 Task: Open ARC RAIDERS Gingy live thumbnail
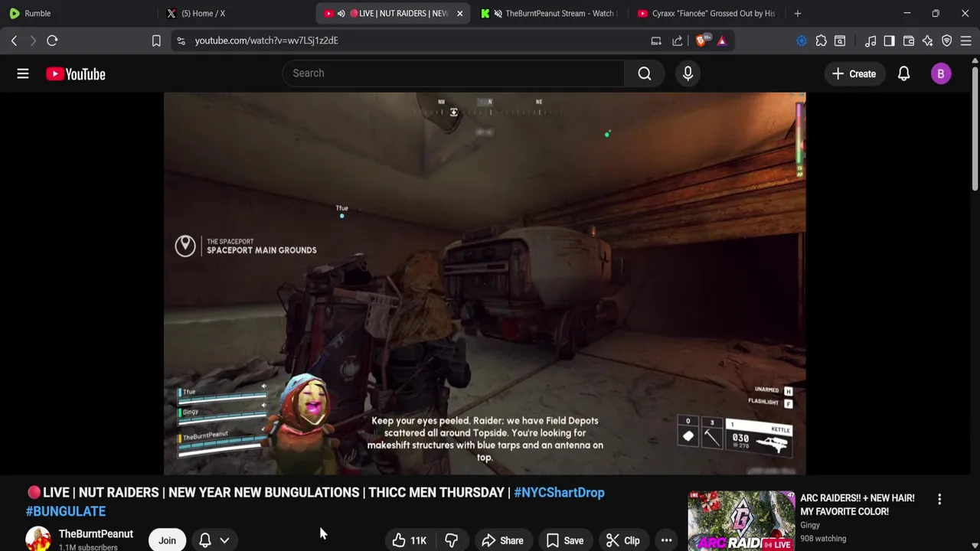[741, 521]
